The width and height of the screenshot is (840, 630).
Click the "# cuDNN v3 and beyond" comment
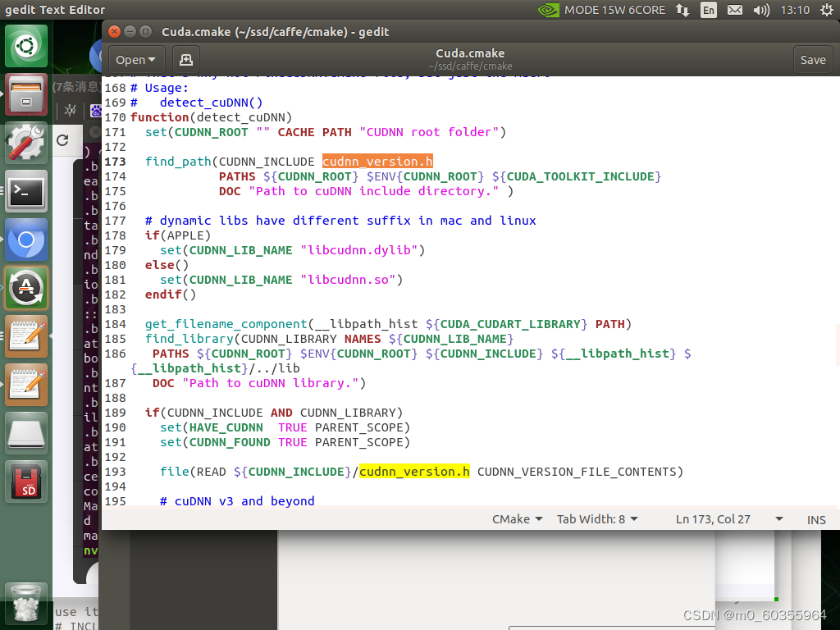tap(237, 501)
